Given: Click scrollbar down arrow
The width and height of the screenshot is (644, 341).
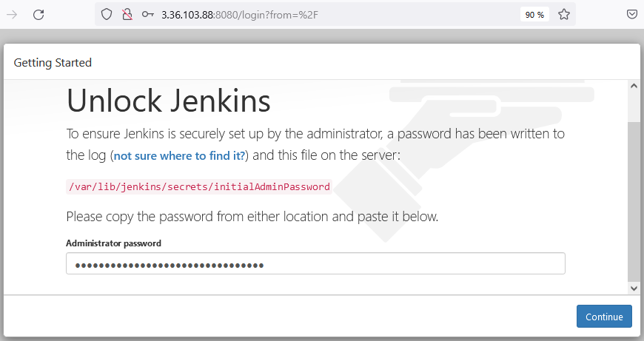Looking at the screenshot, I should coord(634,288).
